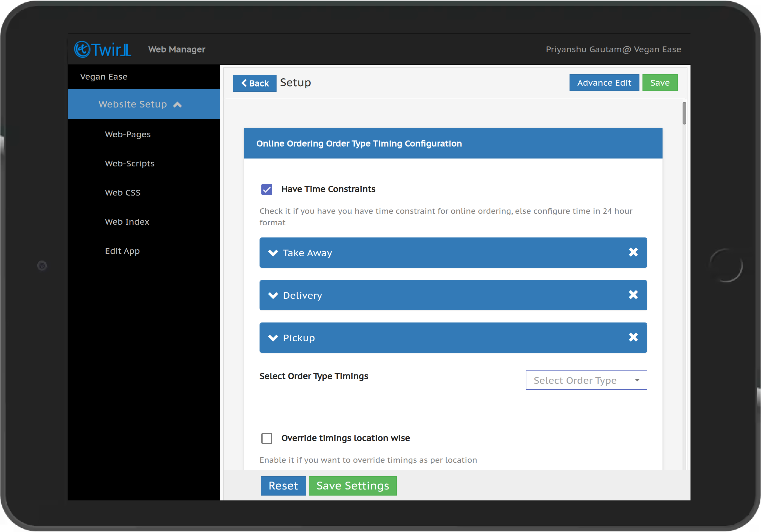Click the Reset button
Image resolution: width=761 pixels, height=532 pixels.
point(283,486)
